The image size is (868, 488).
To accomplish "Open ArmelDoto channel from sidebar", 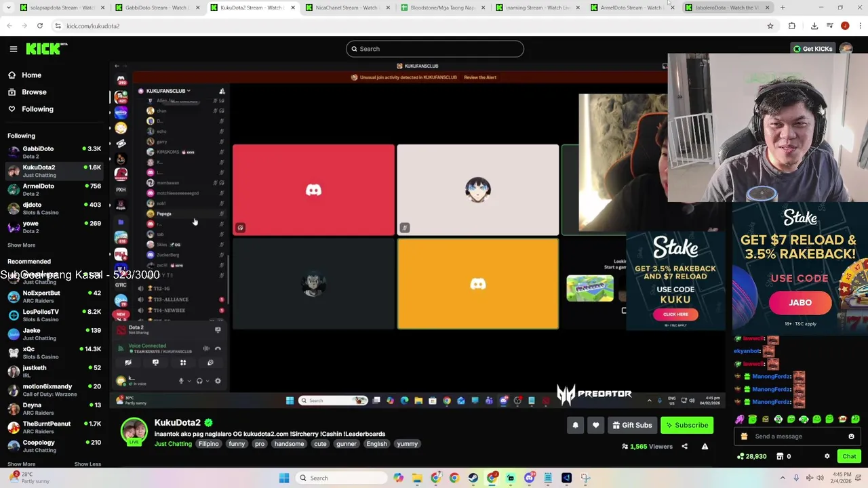I will tap(54, 189).
